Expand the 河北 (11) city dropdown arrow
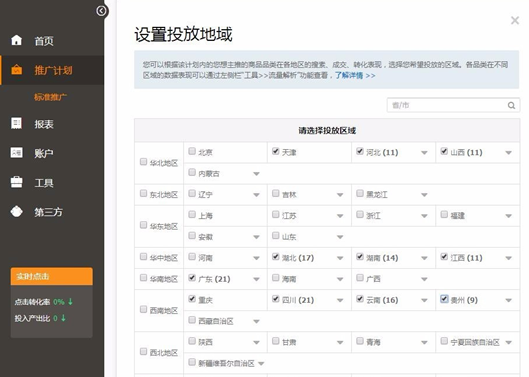Viewport: 529px width, 377px height. [x=424, y=153]
